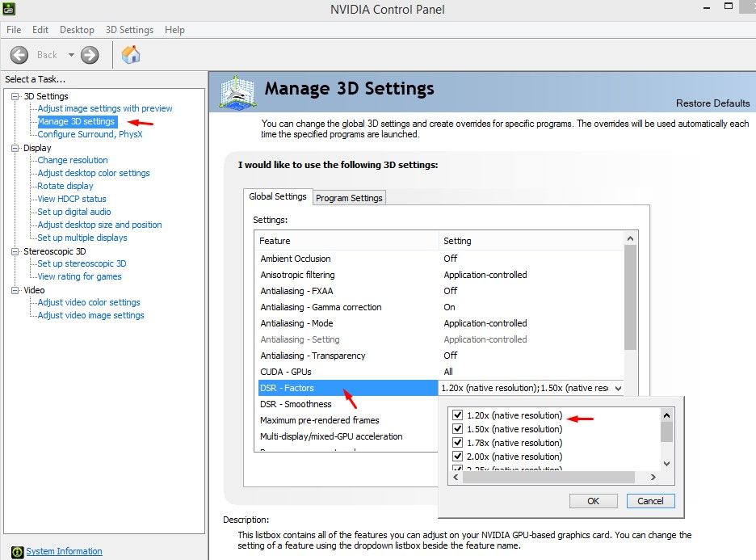Open View HDCP status task
This screenshot has height=560, width=756.
[x=72, y=200]
